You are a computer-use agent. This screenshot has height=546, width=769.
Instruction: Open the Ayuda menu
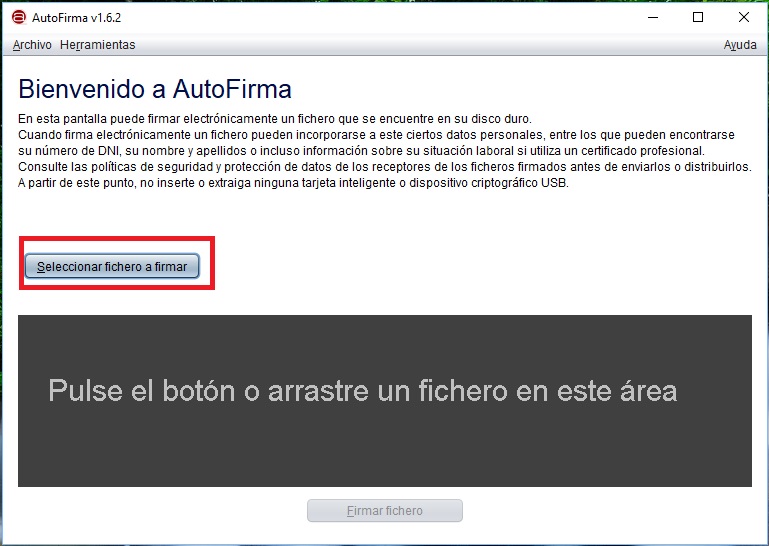coord(740,45)
